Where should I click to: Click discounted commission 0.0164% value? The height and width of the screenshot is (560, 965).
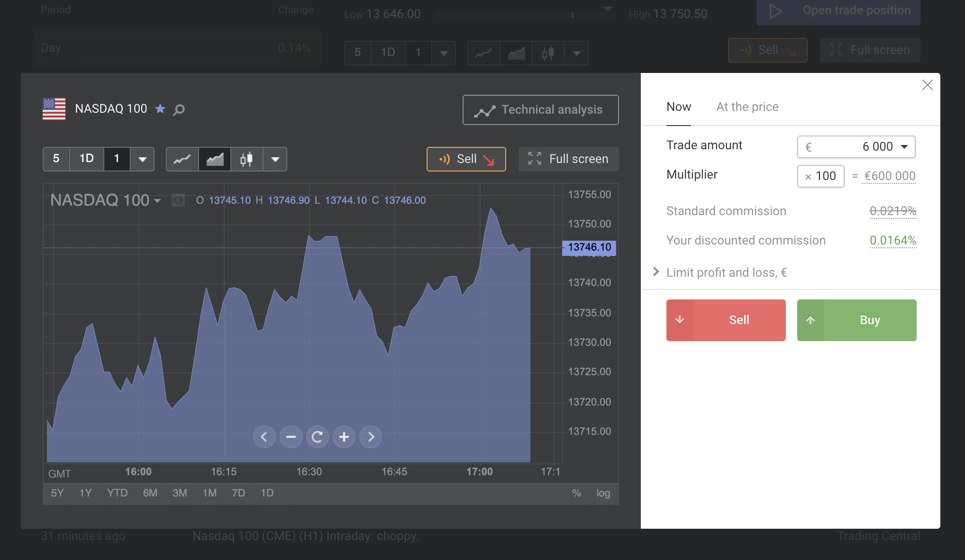[x=893, y=241]
